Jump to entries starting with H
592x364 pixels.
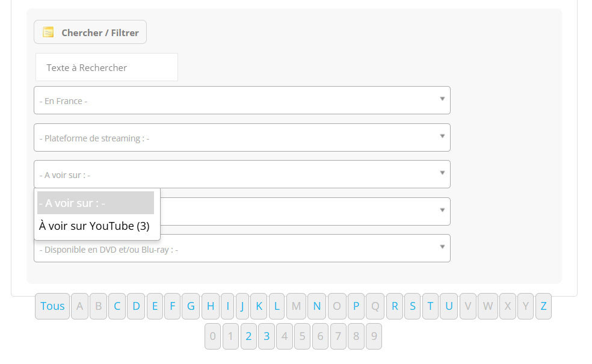(x=211, y=306)
